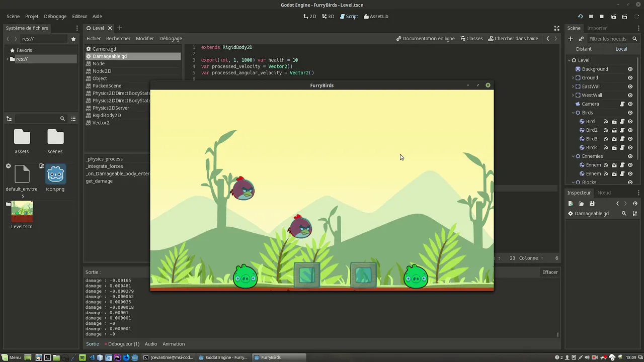Viewport: 644px width, 362px height.
Task: Click the Effacer output button
Action: [550, 272]
